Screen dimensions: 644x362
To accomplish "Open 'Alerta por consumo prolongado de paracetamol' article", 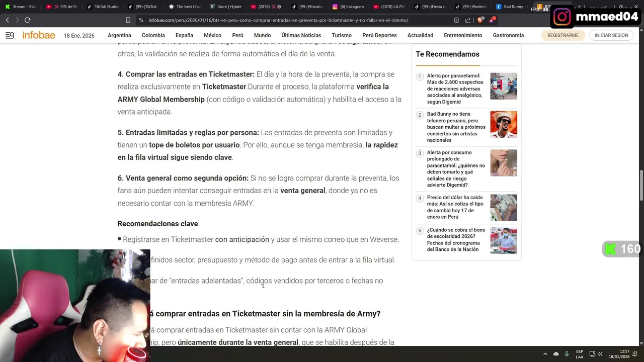I will [456, 168].
